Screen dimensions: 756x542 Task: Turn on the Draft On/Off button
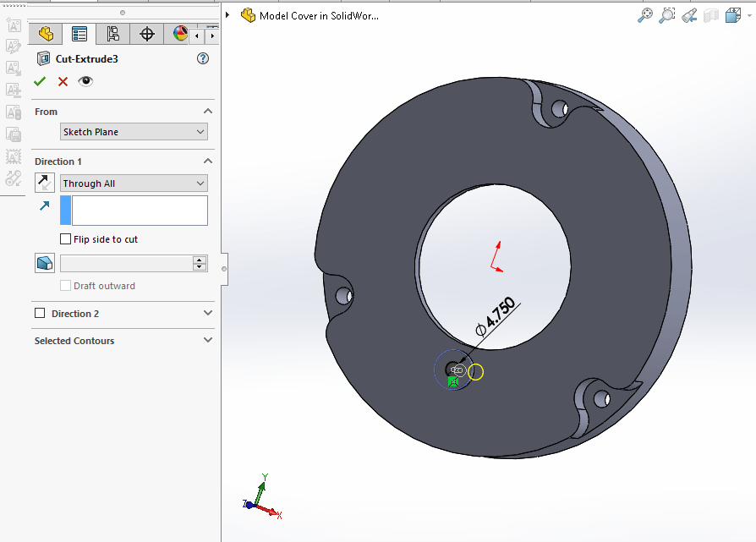tap(45, 264)
